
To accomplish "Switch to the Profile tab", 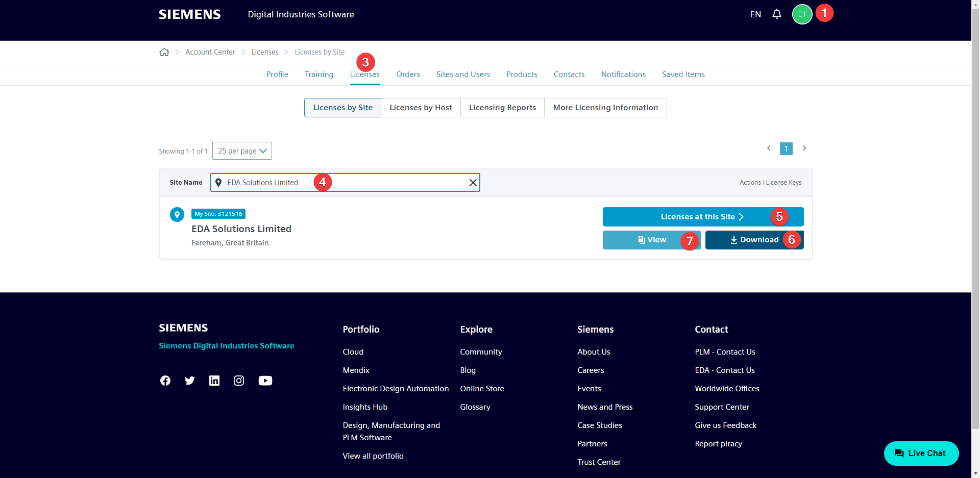I will click(277, 74).
